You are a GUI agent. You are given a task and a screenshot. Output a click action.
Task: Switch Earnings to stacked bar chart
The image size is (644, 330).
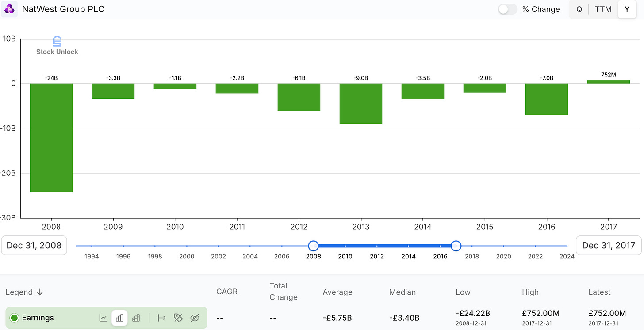tap(136, 318)
